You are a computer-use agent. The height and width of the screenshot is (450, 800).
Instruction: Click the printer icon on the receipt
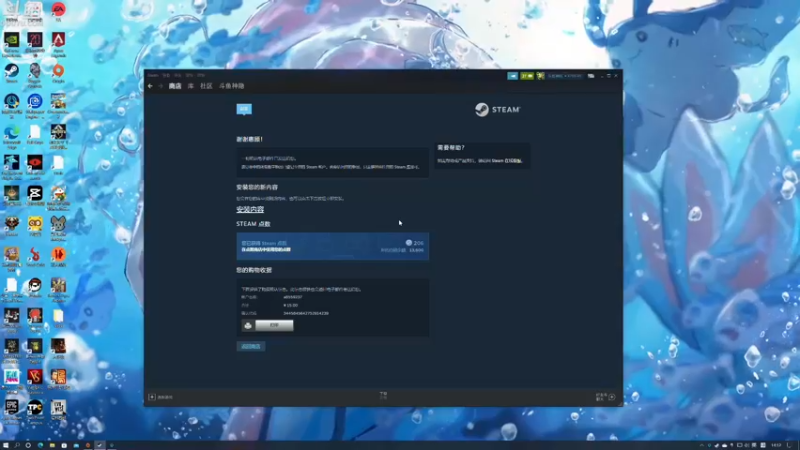point(248,326)
